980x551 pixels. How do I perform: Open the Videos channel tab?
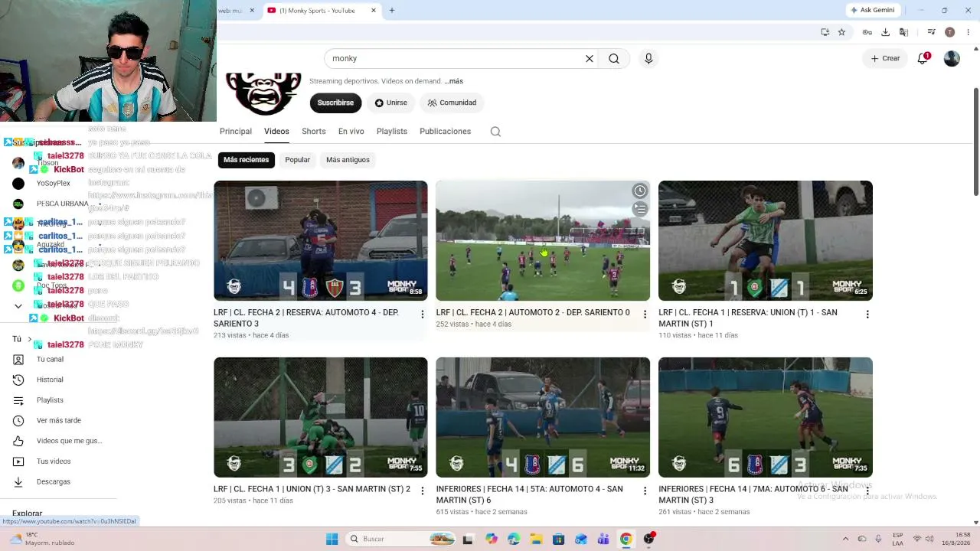(x=276, y=132)
